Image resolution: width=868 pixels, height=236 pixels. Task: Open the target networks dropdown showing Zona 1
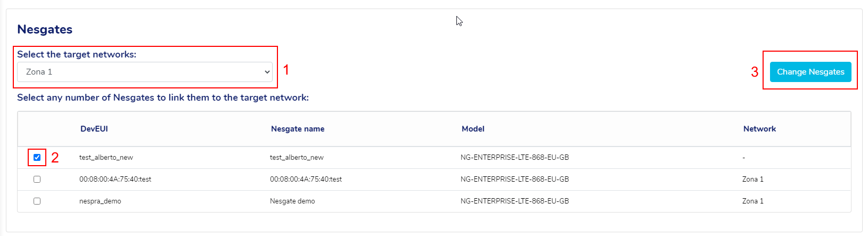coord(144,72)
